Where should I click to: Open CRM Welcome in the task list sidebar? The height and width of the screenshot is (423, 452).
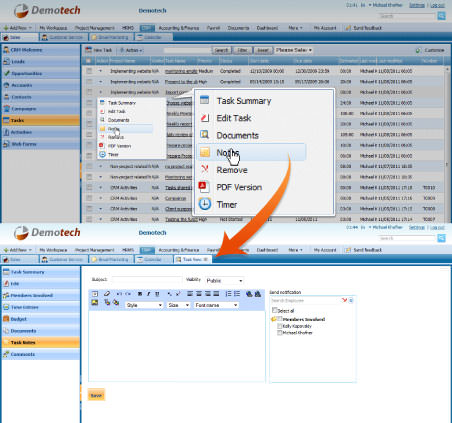pyautogui.click(x=41, y=50)
